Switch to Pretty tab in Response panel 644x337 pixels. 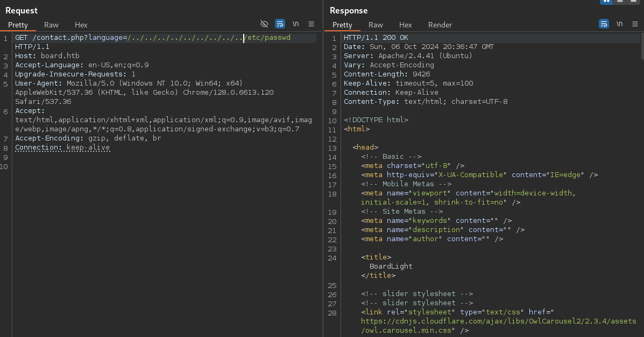click(x=342, y=25)
